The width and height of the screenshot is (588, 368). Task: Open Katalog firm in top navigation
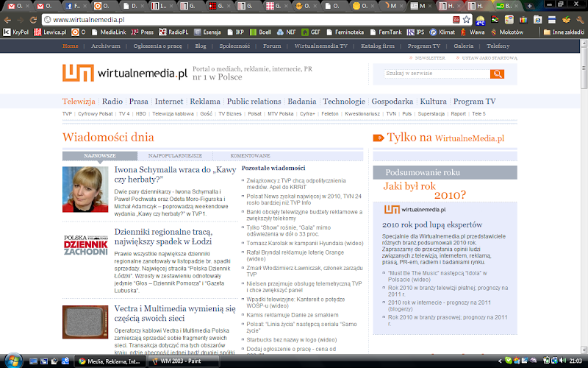[378, 46]
